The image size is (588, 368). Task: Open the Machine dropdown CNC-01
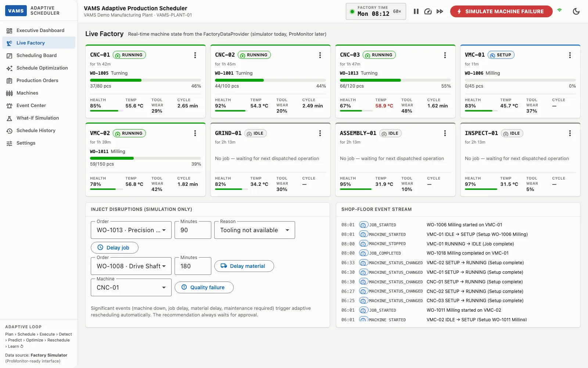pyautogui.click(x=131, y=287)
